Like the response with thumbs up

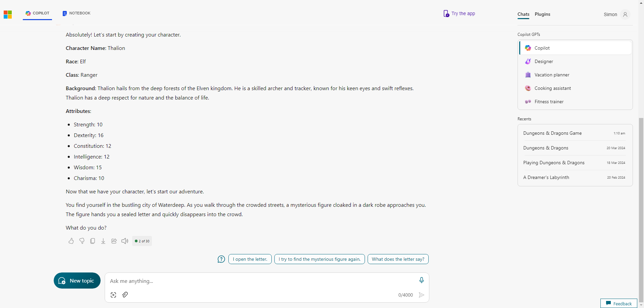pyautogui.click(x=71, y=241)
